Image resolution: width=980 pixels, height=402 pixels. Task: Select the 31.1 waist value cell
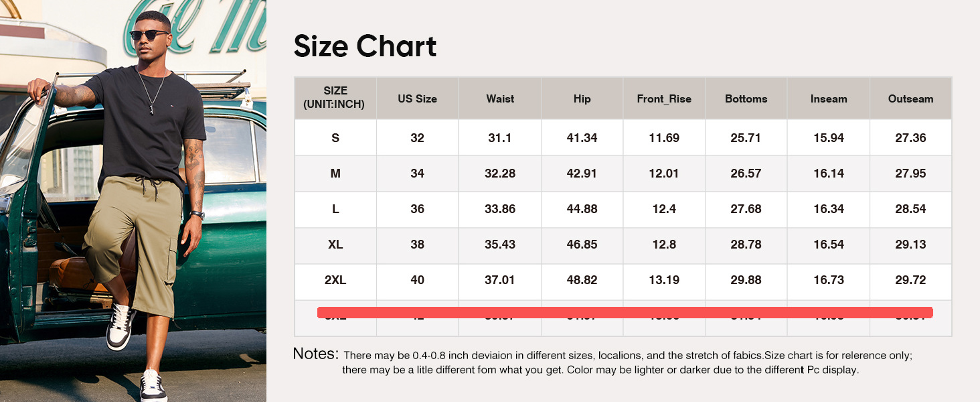(500, 138)
